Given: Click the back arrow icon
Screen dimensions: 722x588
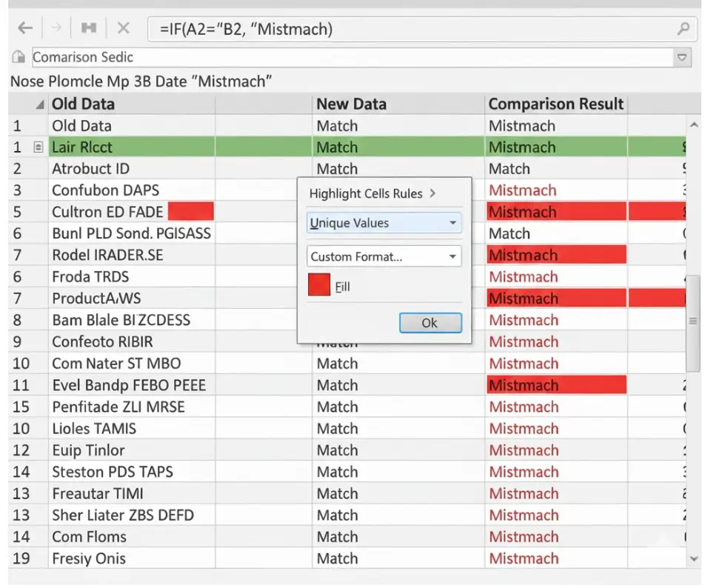Looking at the screenshot, I should pyautogui.click(x=25, y=28).
